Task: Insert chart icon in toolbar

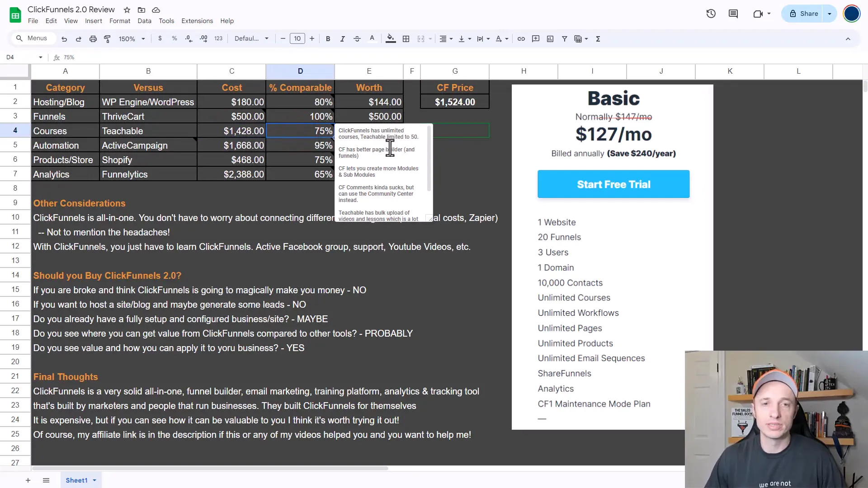Action: click(550, 39)
